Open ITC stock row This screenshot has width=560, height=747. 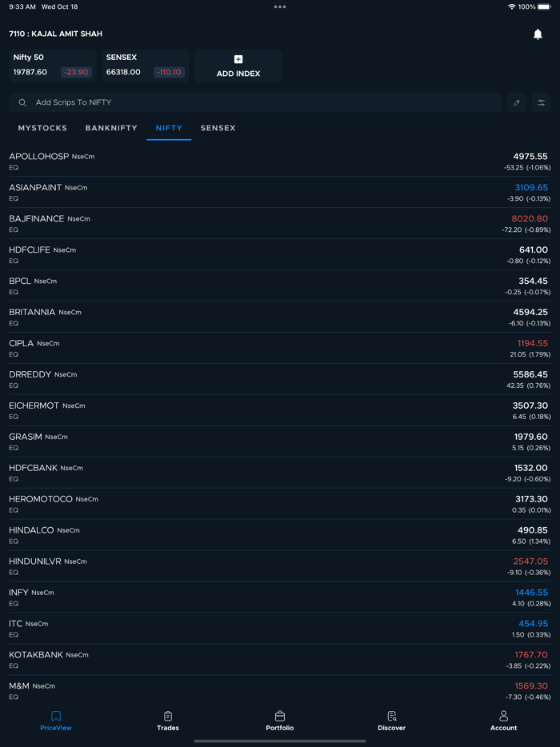280,629
